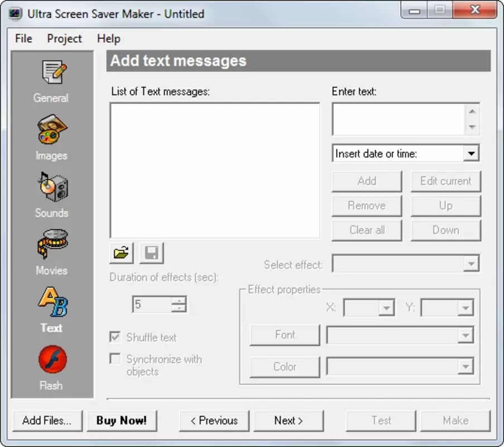Click the Remove button

point(367,206)
